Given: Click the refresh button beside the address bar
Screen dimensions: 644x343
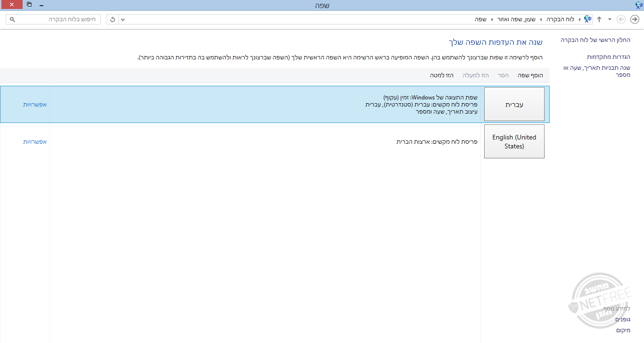Looking at the screenshot, I should pos(112,19).
